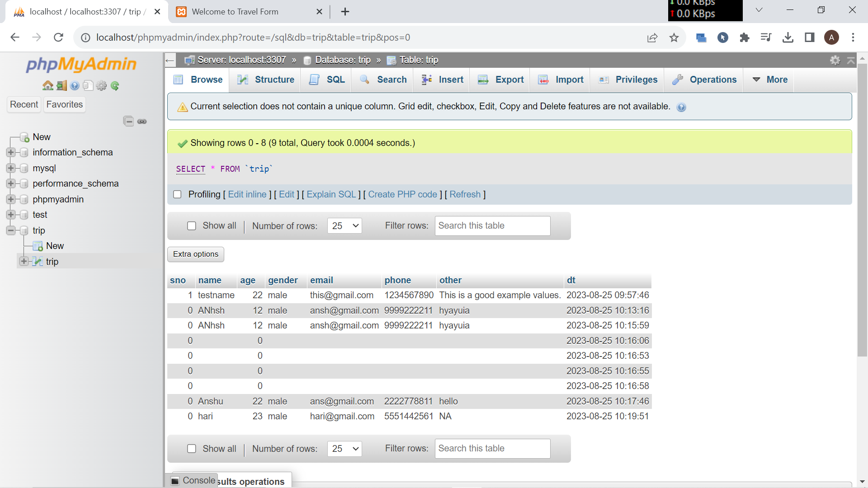Image resolution: width=868 pixels, height=488 pixels.
Task: Expand columns of the trip table
Action: pos(24,261)
